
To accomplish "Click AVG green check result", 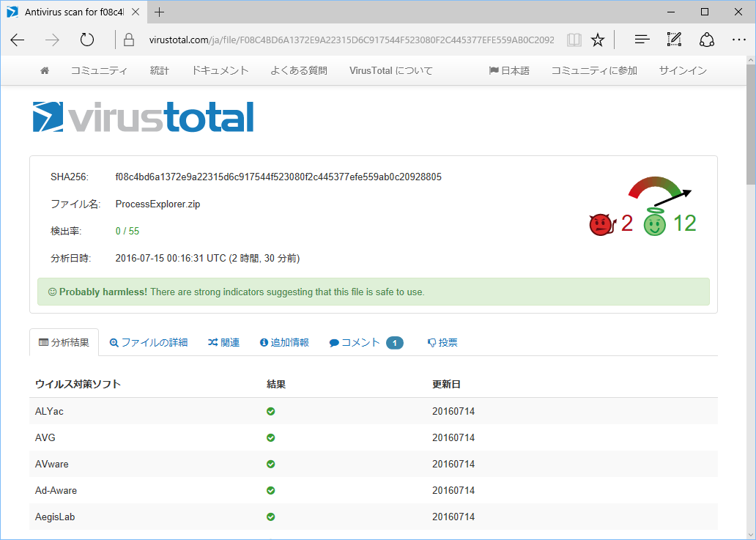I will pos(271,437).
